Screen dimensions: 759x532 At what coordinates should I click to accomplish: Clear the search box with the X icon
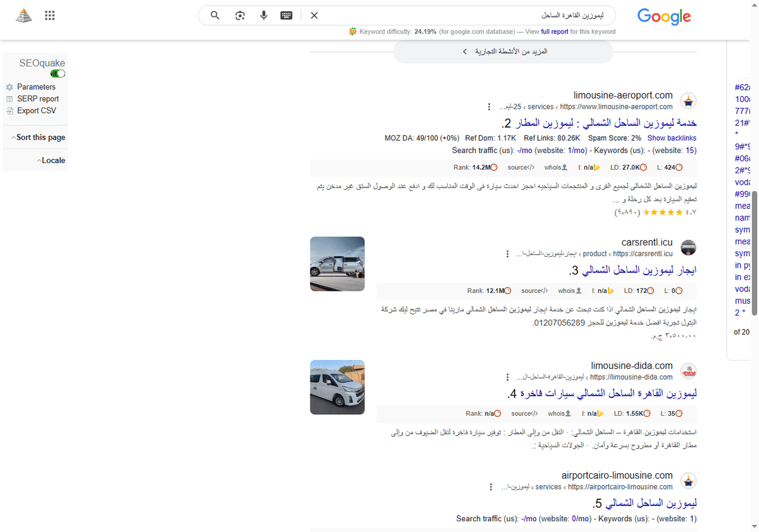[x=314, y=15]
